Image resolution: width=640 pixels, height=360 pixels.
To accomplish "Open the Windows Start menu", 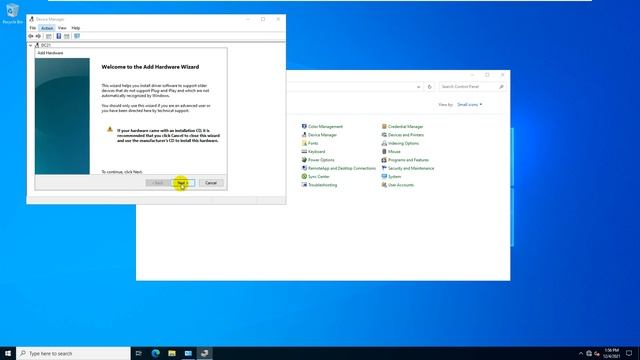I will [8, 353].
